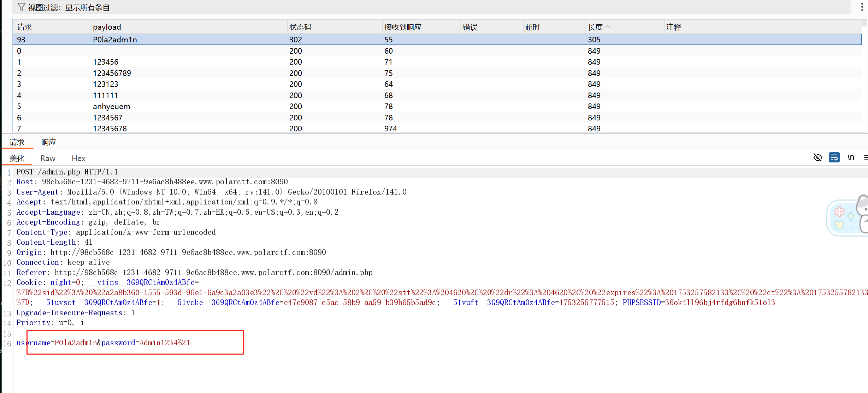The height and width of the screenshot is (393, 868).
Task: Open the Hex view tab
Action: tap(78, 159)
